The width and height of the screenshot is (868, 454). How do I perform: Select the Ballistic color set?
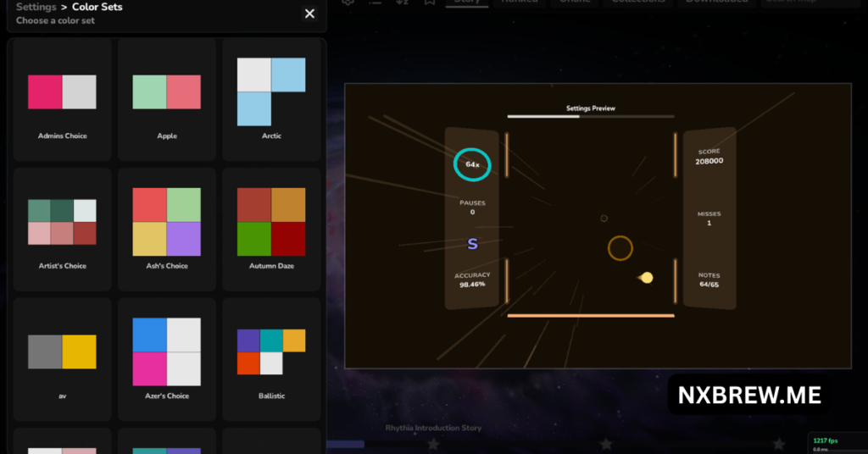[x=271, y=359]
